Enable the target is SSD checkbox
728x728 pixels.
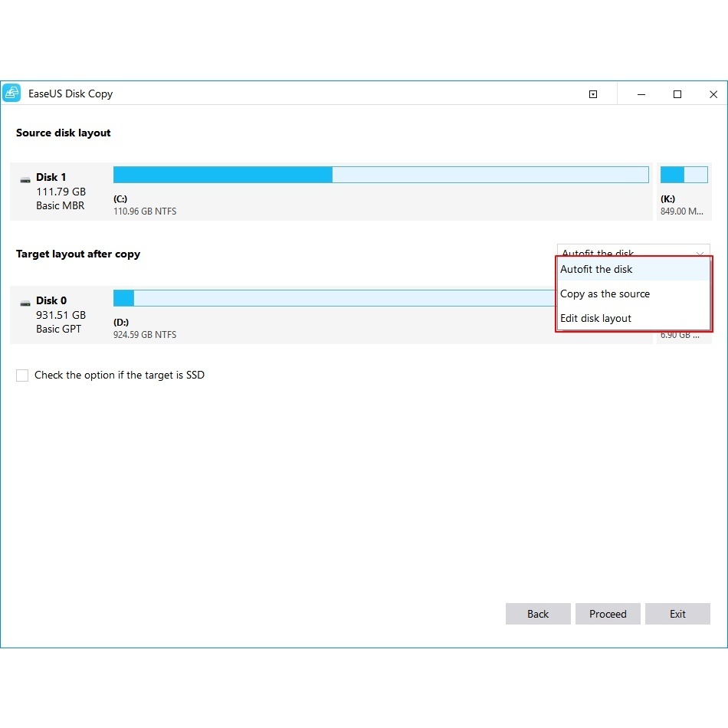pos(22,375)
